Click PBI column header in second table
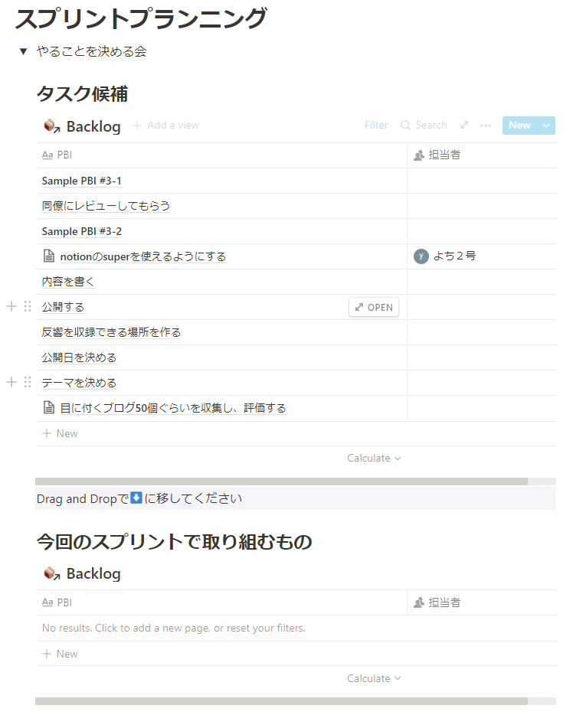 pos(221,602)
